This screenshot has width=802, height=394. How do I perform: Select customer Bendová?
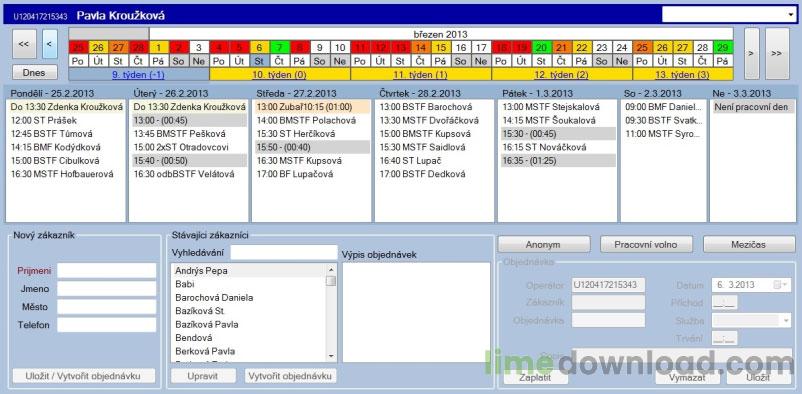click(249, 338)
